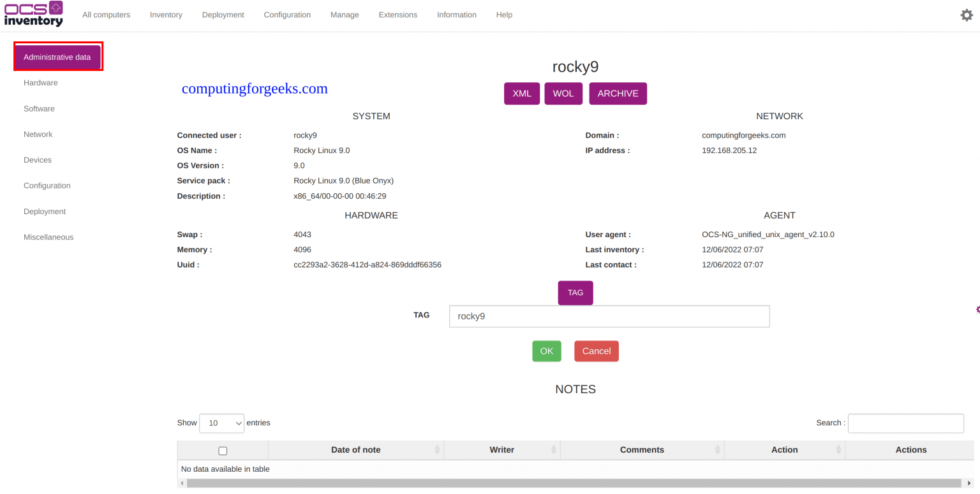This screenshot has width=980, height=494.
Task: Open the Inventory menu
Action: tap(166, 15)
